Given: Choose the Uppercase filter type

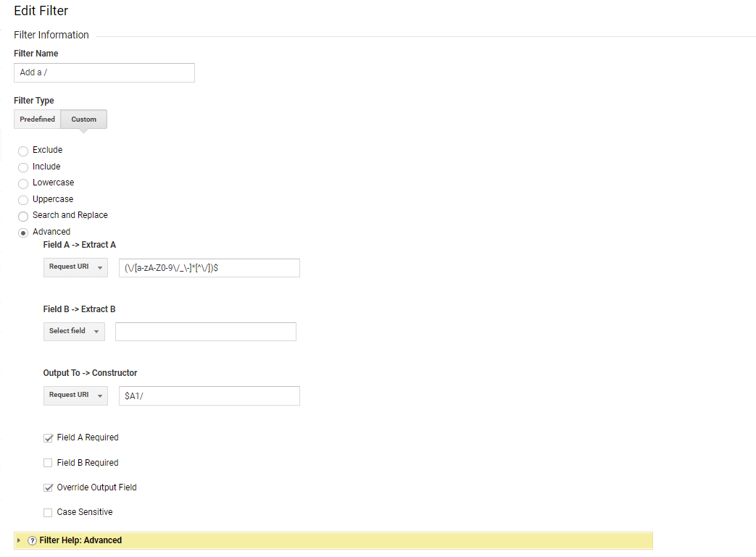Looking at the screenshot, I should pos(22,199).
